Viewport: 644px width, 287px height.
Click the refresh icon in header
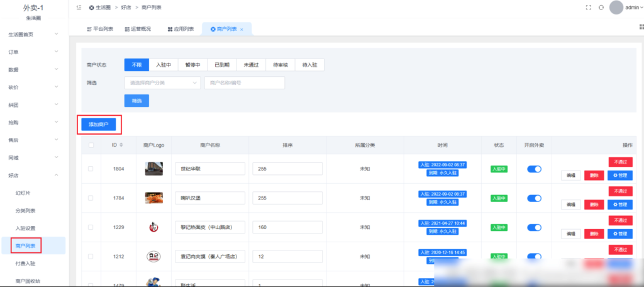coord(601,8)
